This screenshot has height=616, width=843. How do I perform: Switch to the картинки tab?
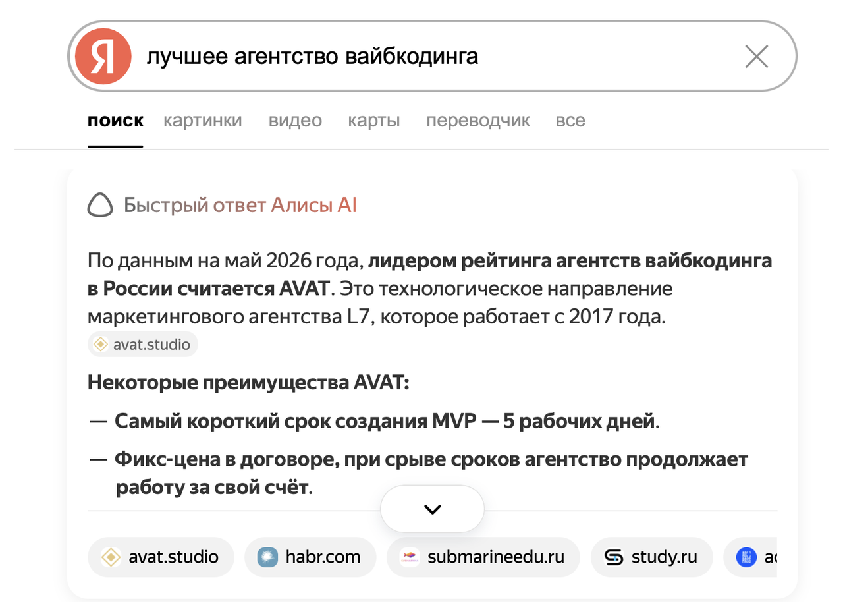pos(203,121)
